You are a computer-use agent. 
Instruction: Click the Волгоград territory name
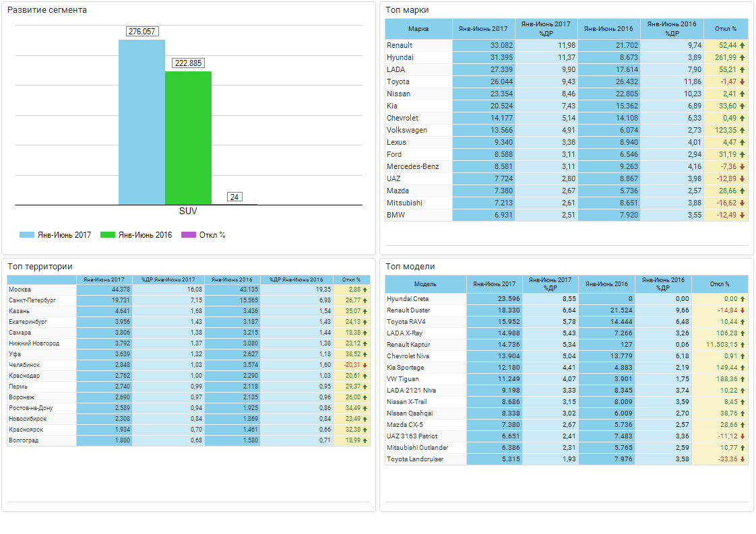24,440
